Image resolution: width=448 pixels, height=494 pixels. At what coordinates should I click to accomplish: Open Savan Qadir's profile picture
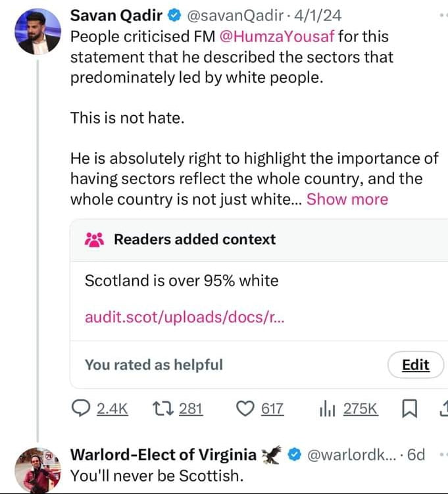[x=36, y=32]
